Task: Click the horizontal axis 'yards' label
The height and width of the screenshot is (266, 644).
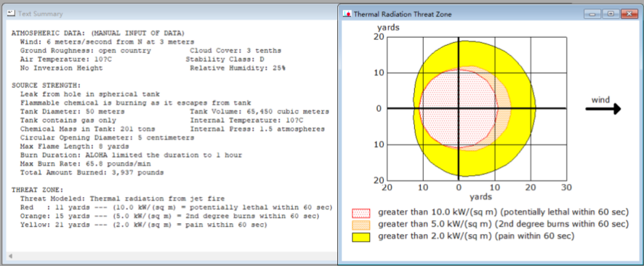Action: (x=481, y=197)
